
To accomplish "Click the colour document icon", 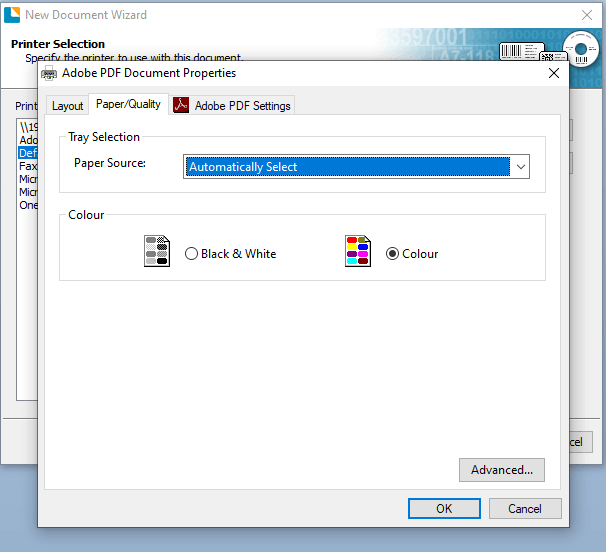I will [x=358, y=251].
